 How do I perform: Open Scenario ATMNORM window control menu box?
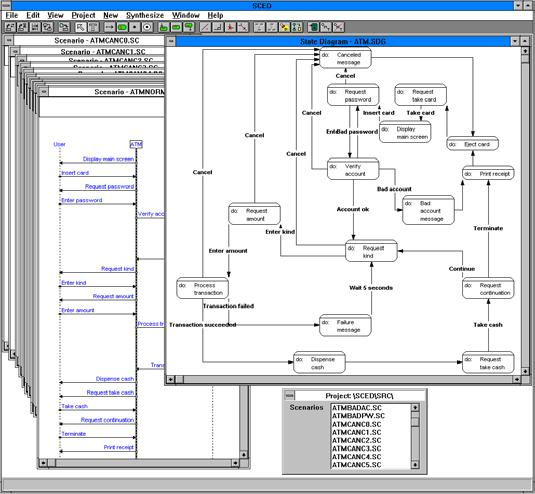click(x=44, y=91)
